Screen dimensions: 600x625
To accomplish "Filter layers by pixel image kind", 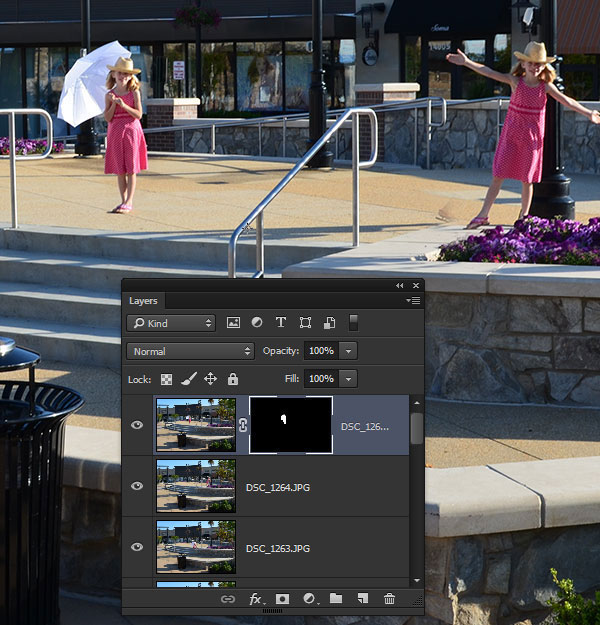I will coord(233,322).
